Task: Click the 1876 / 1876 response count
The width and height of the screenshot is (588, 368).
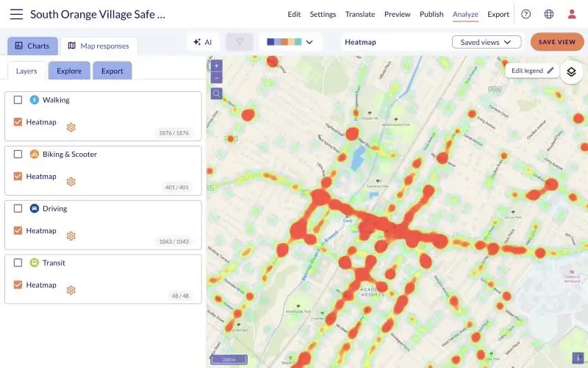Action: [173, 133]
